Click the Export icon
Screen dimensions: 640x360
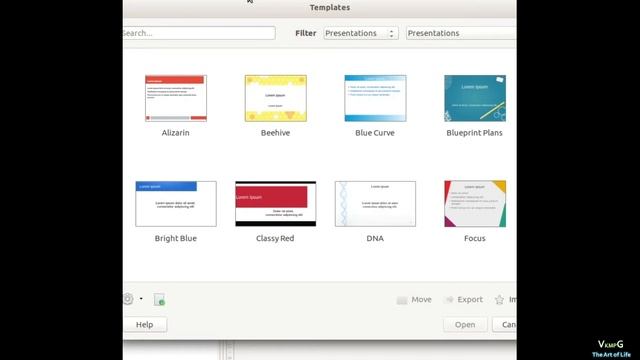click(449, 300)
